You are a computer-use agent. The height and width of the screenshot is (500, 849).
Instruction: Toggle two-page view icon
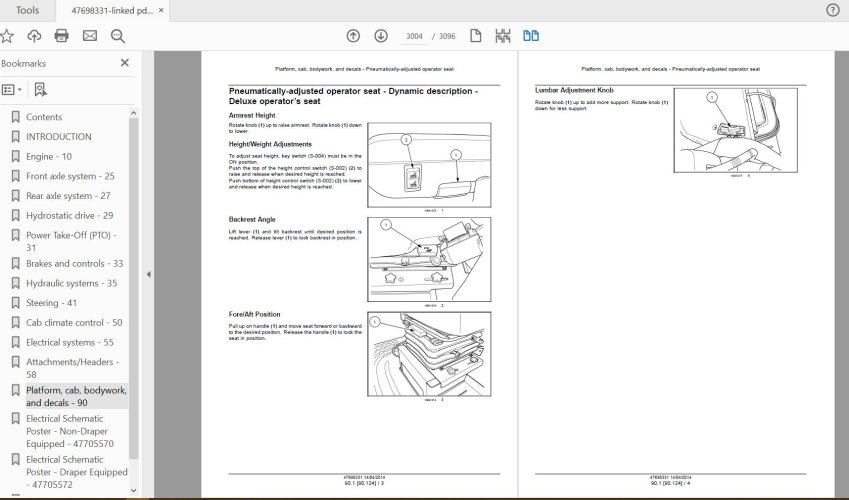tap(531, 36)
